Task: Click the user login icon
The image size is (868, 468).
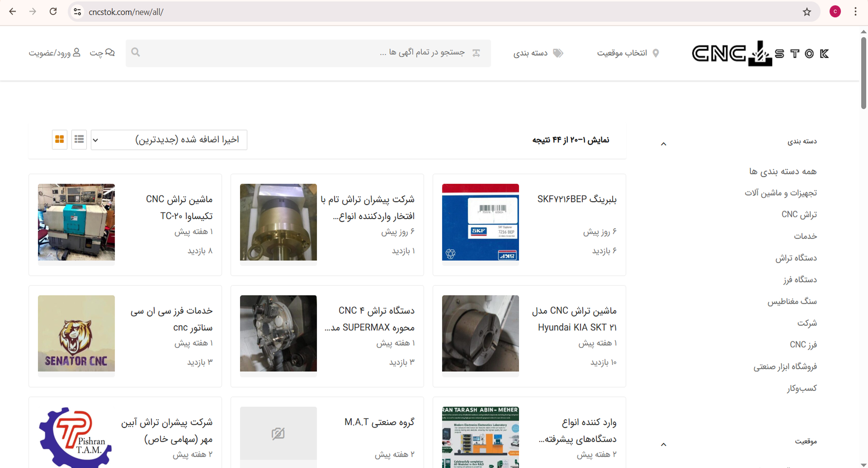Action: pos(77,52)
